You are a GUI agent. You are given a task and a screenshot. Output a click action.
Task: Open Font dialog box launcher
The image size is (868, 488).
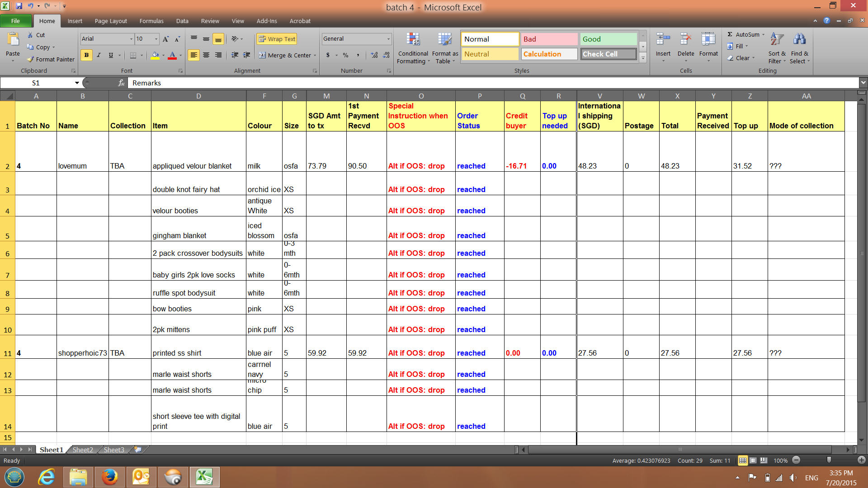pyautogui.click(x=180, y=71)
